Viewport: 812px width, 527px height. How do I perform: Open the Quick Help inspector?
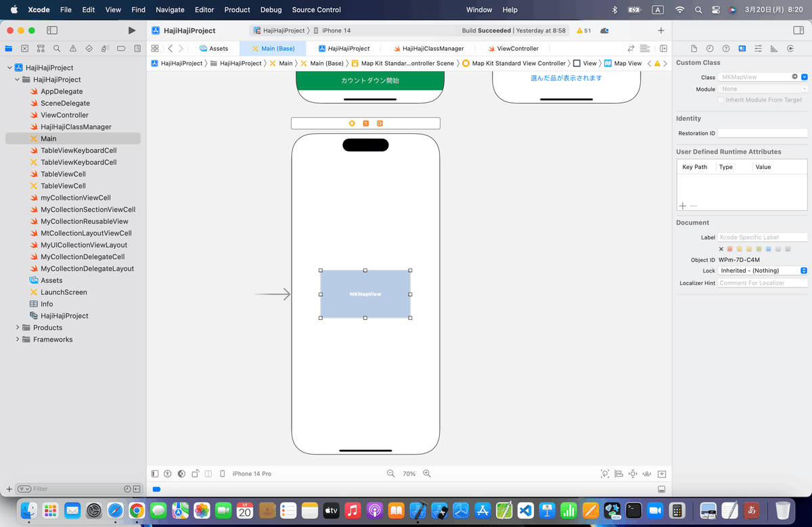[x=726, y=49]
